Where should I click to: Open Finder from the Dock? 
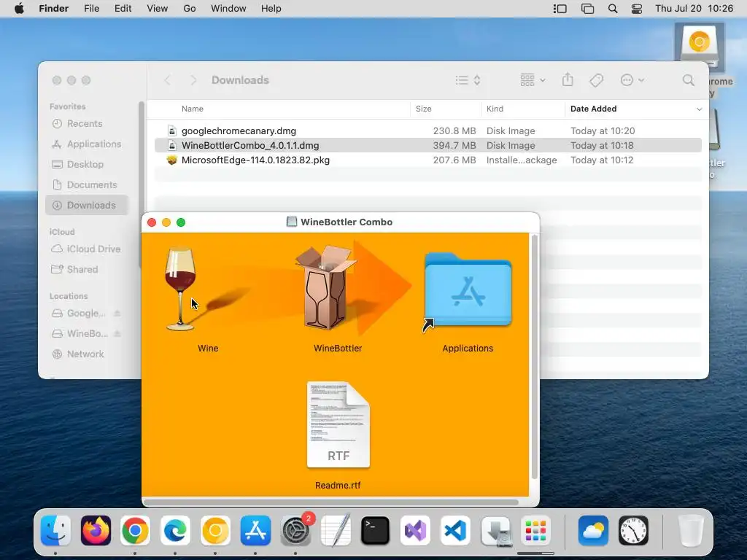(55, 531)
